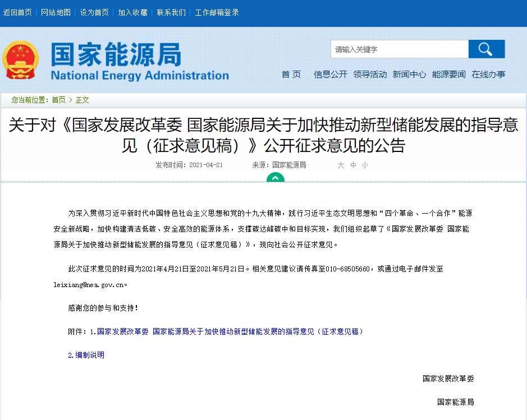The width and height of the screenshot is (527, 420).
Task: Click the national emblem logo
Action: pos(21,61)
